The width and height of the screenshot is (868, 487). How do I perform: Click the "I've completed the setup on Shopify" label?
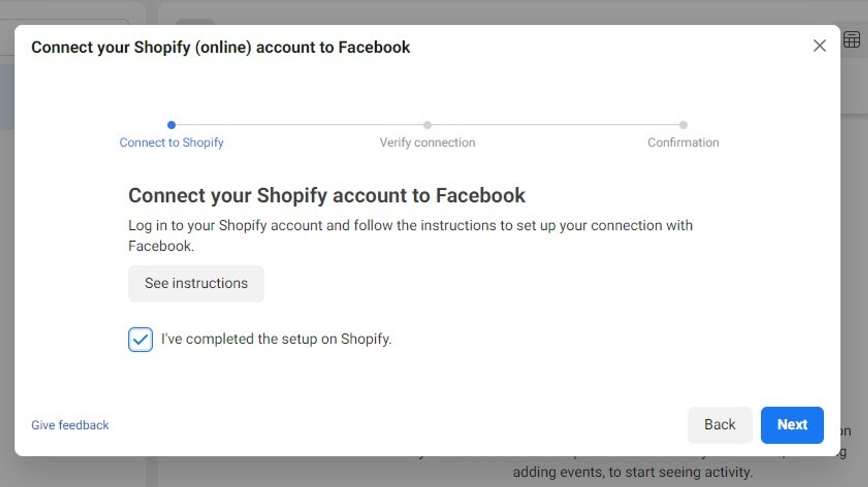click(276, 339)
